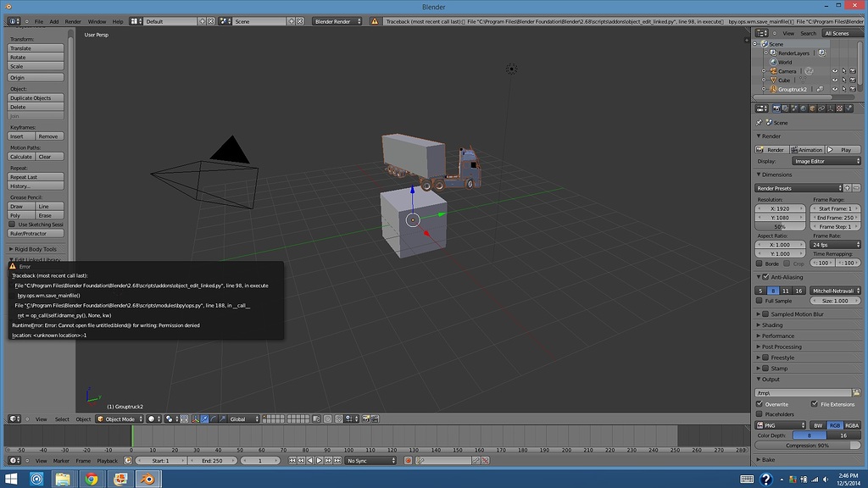Select the scale manipulator icon

(x=223, y=419)
